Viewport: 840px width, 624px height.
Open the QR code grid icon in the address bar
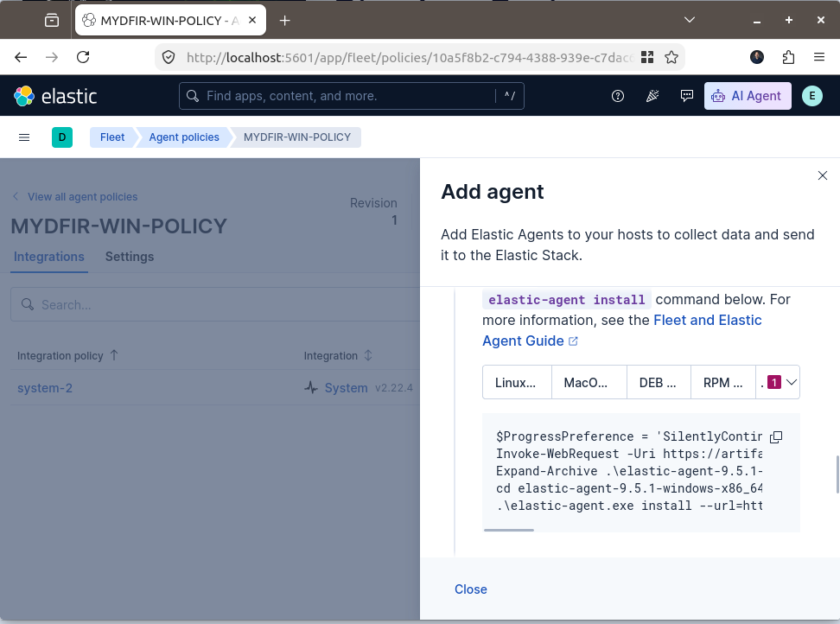(x=647, y=57)
